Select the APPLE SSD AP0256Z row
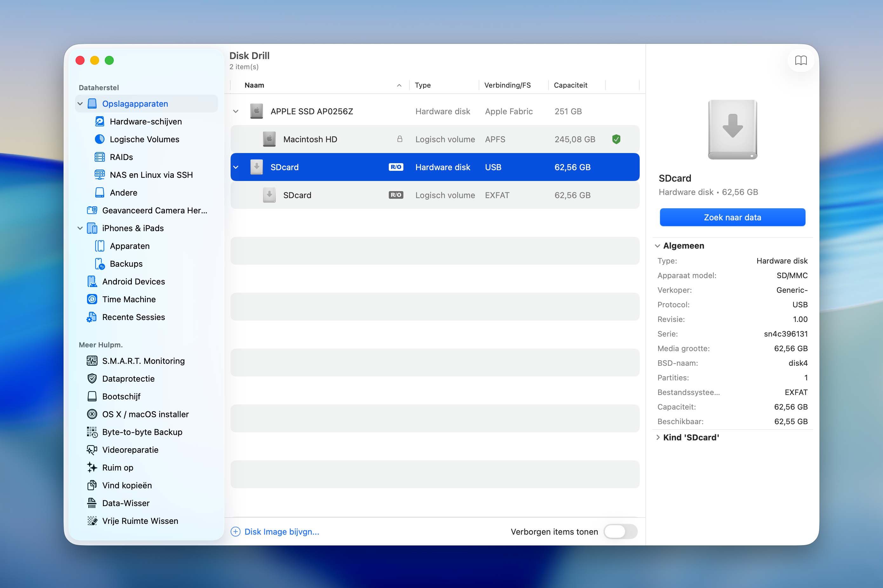Screen dimensions: 883x588 [435, 111]
